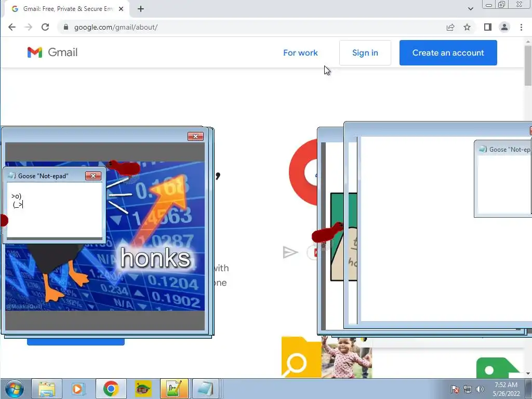Focus the second Goose Not-epad title bar at right

tap(503, 149)
